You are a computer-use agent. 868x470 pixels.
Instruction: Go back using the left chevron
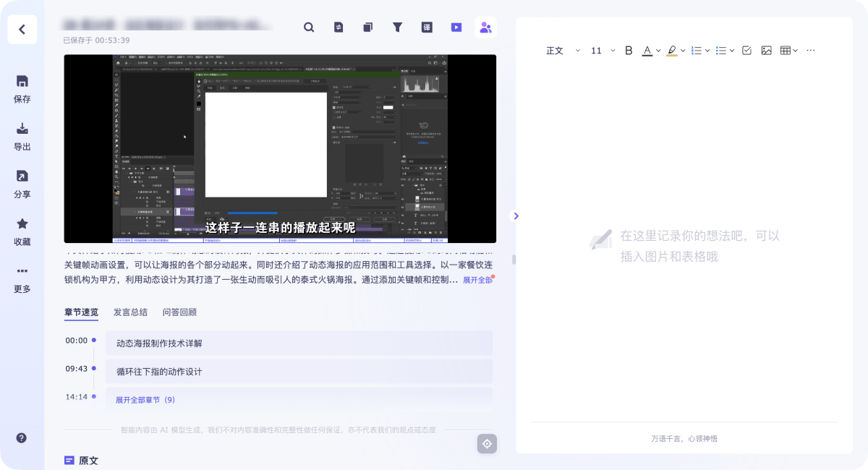22,30
